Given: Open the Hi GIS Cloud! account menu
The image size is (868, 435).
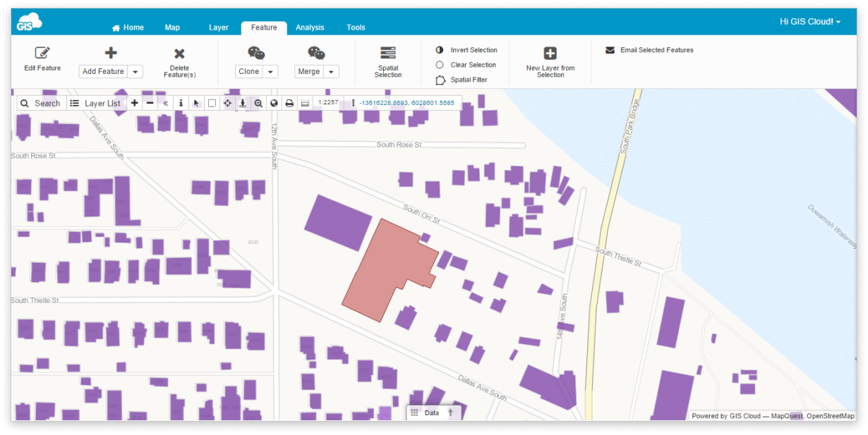Looking at the screenshot, I should [x=807, y=21].
